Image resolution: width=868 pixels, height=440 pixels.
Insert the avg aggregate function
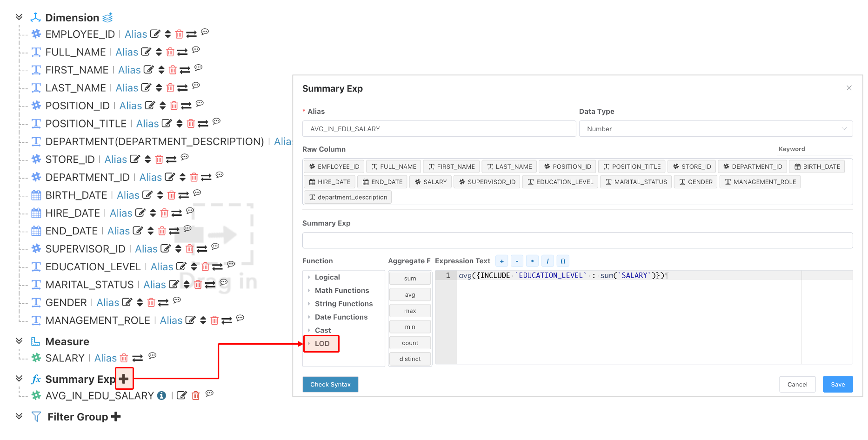coord(410,294)
